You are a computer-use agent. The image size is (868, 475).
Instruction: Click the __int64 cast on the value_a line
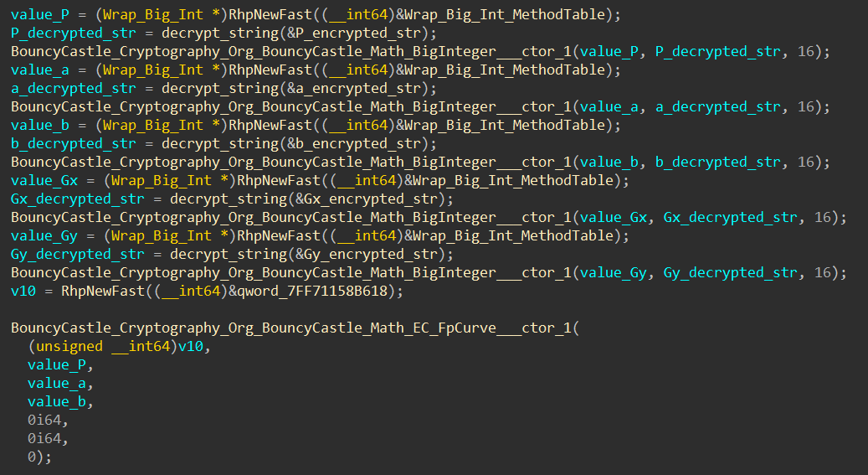click(358, 70)
